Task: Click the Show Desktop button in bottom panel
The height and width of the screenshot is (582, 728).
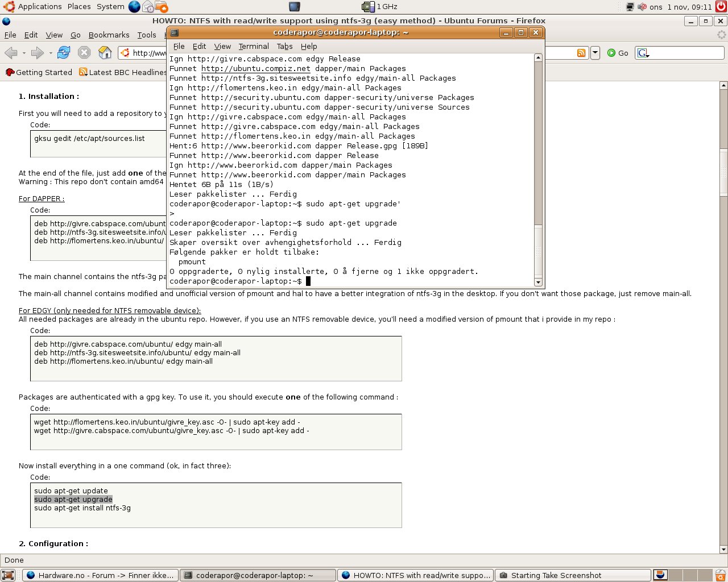Action: pos(8,575)
